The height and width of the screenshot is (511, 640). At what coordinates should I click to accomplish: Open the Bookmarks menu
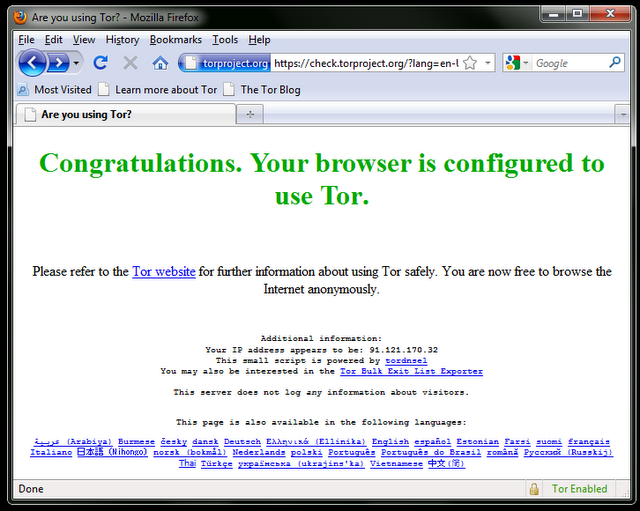(x=175, y=39)
